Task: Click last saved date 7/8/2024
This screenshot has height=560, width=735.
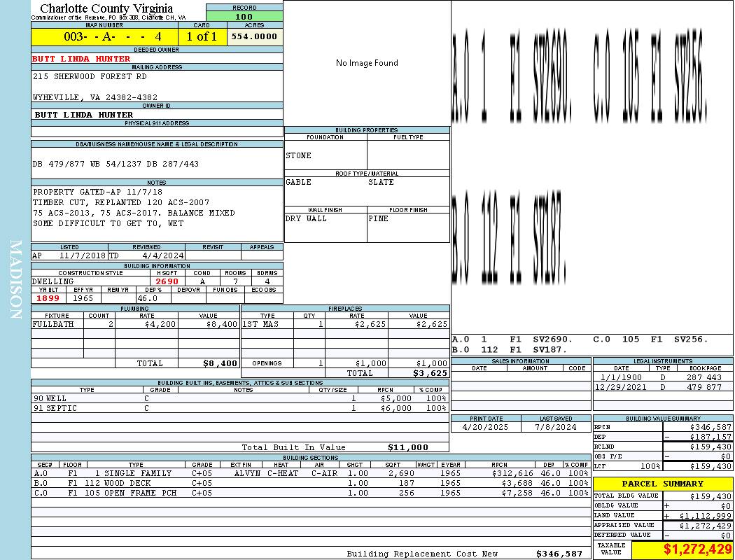Action: [556, 428]
